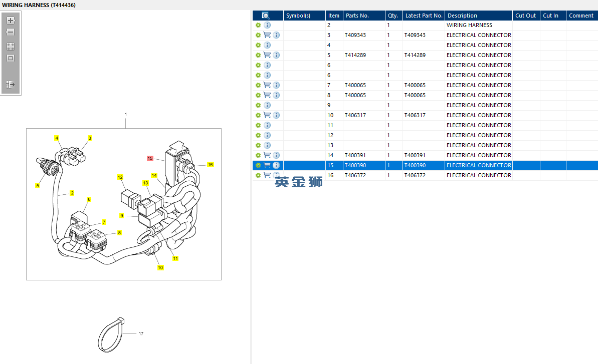Open info for item 2 Wiring Harness

267,25
